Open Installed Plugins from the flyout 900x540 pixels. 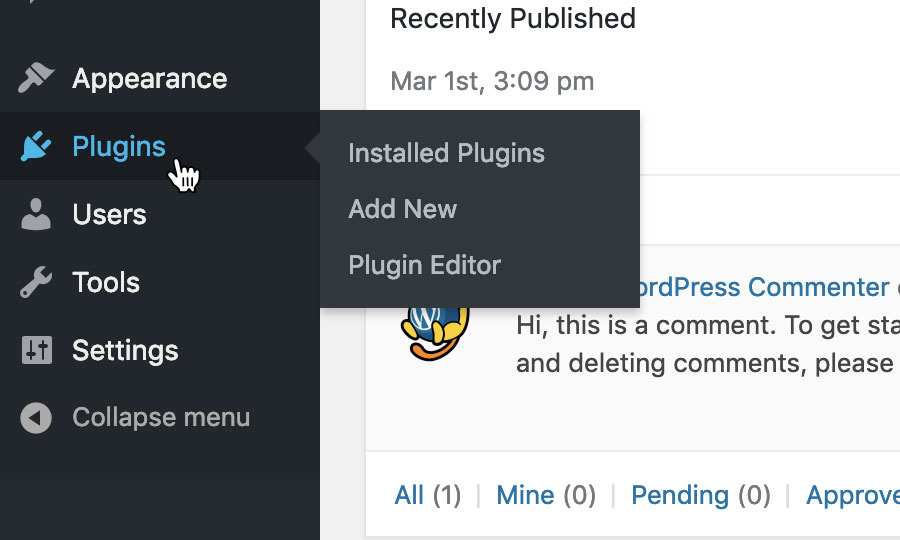click(x=446, y=153)
